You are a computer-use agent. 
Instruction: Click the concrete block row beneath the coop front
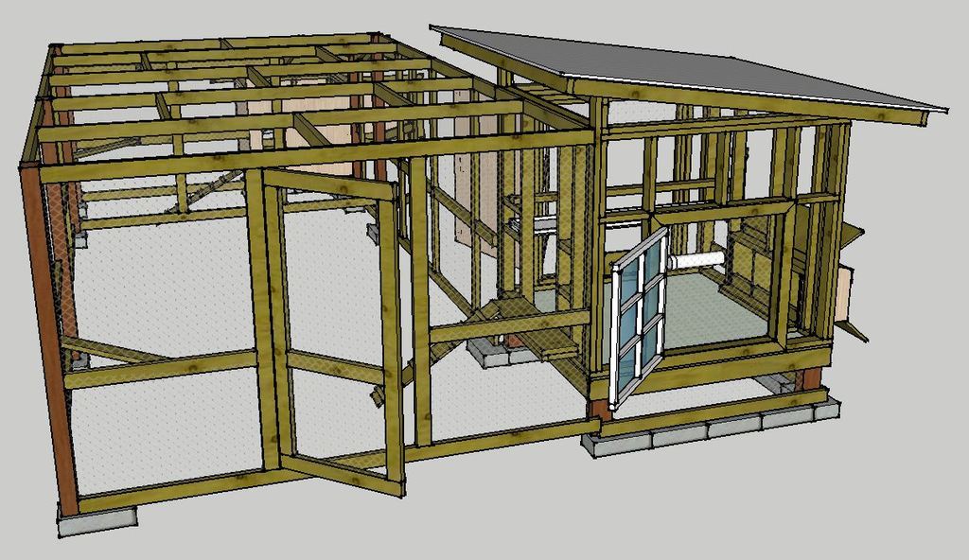click(710, 429)
